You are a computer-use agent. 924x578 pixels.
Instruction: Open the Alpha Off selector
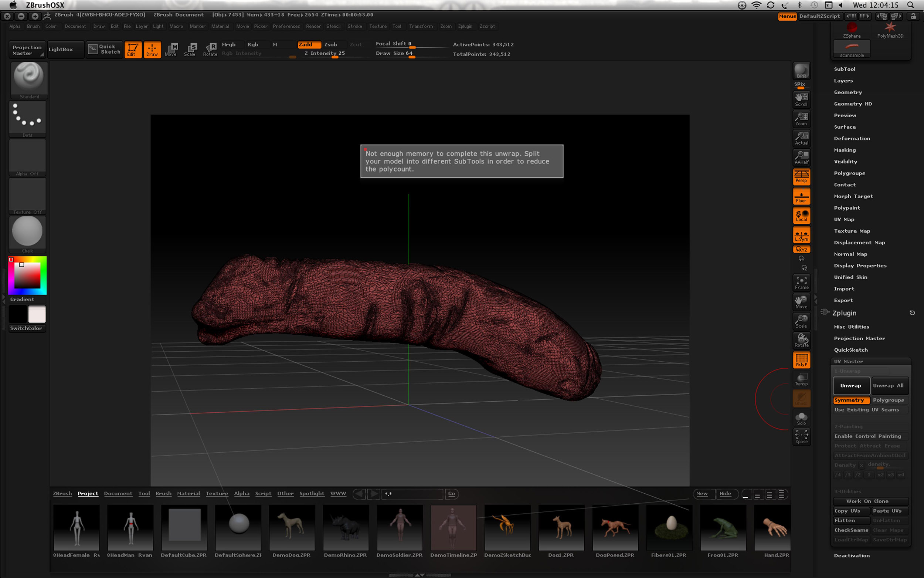pyautogui.click(x=27, y=157)
